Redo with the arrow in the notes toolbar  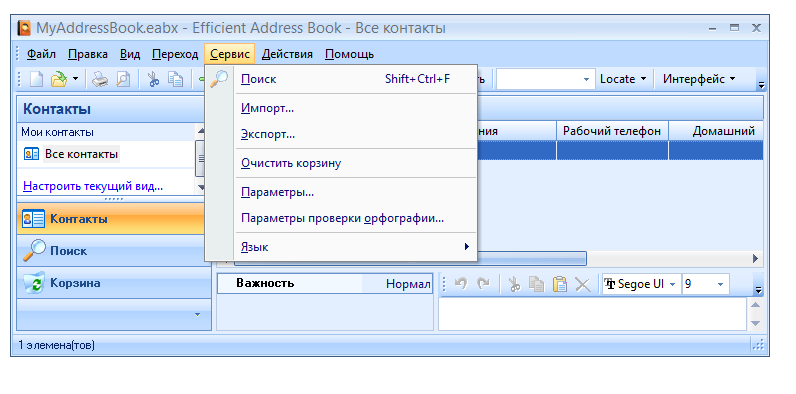point(483,284)
